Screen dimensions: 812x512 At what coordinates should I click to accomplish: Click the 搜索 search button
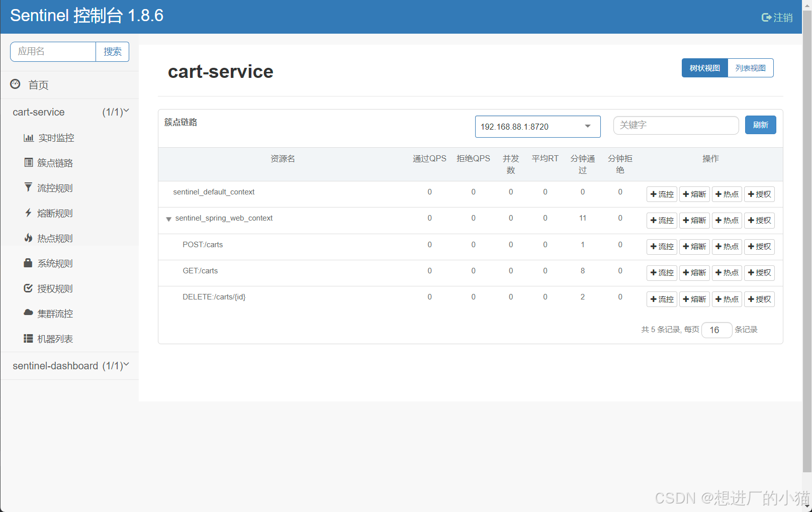112,52
